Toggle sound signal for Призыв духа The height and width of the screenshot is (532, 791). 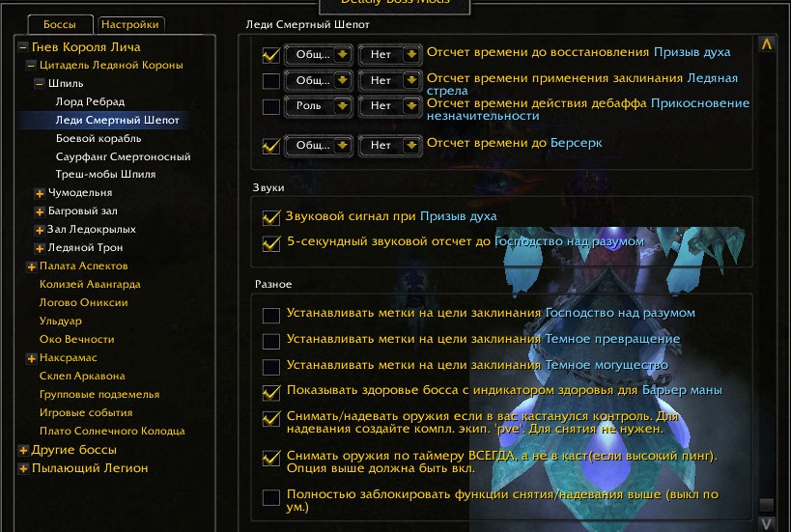[271, 217]
